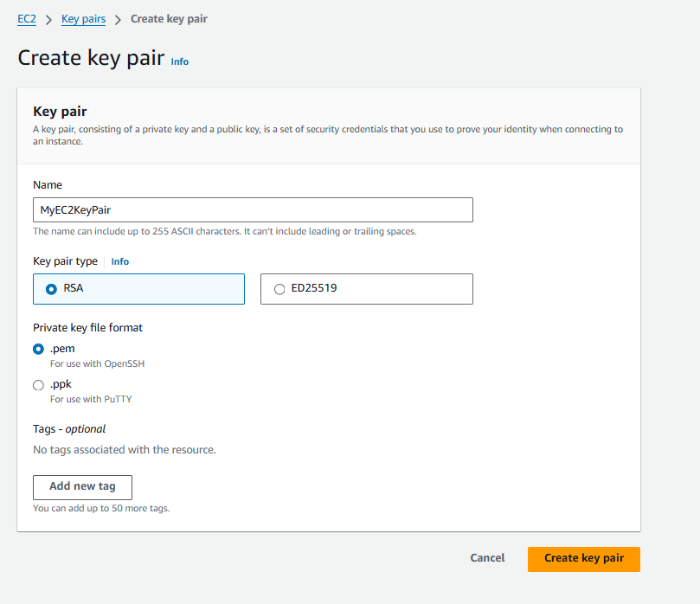
Task: Choose the .ppk format for PuTTY
Action: click(x=37, y=383)
